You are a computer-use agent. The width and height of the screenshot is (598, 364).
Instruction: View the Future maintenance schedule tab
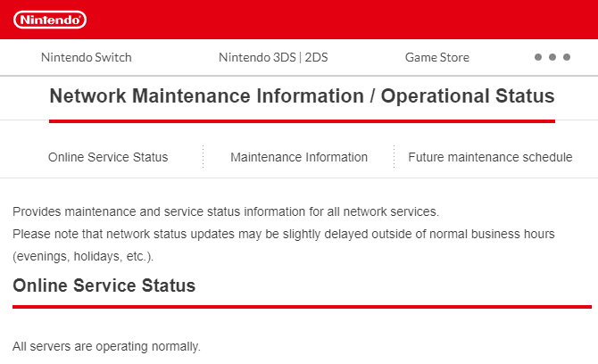click(x=490, y=157)
